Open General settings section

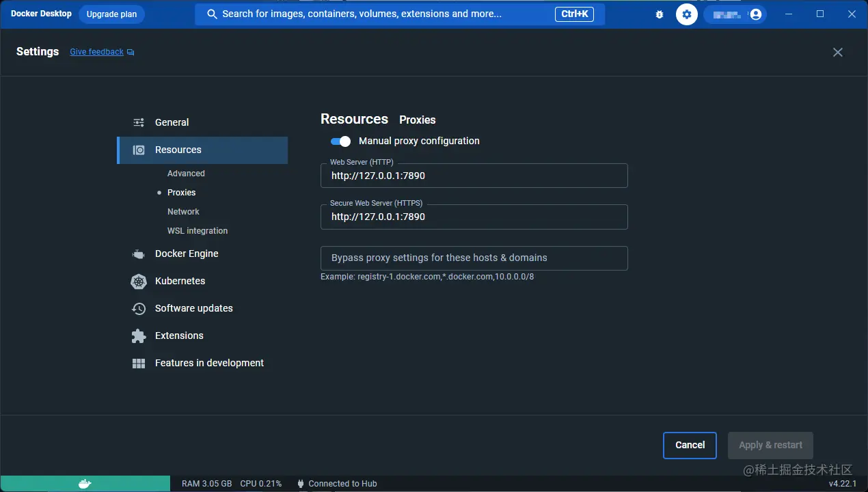coord(202,122)
